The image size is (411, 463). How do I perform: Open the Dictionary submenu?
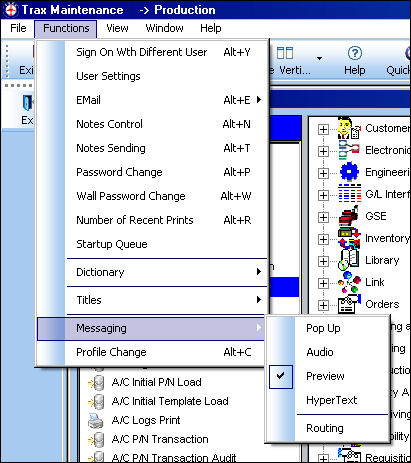(x=152, y=272)
